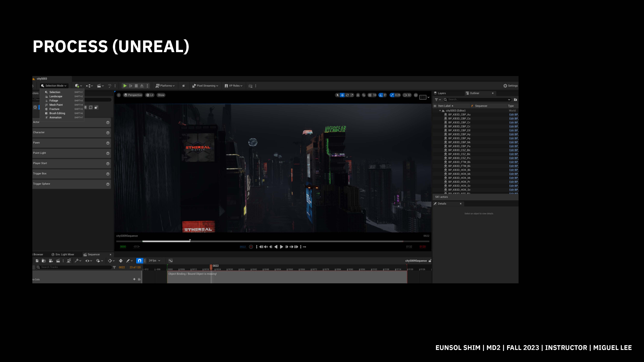Image resolution: width=644 pixels, height=362 pixels.
Task: Toggle the Sequencer magnet snapping button
Action: (x=139, y=261)
